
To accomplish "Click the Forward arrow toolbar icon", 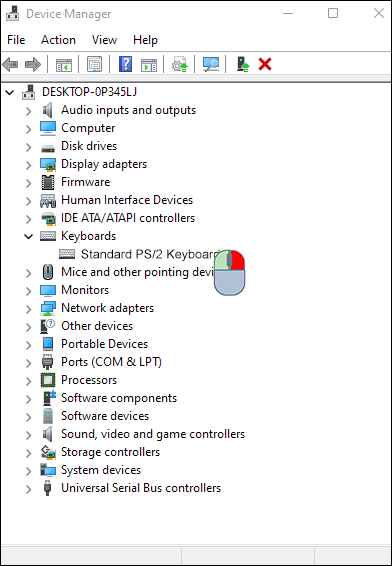I will coord(33,65).
